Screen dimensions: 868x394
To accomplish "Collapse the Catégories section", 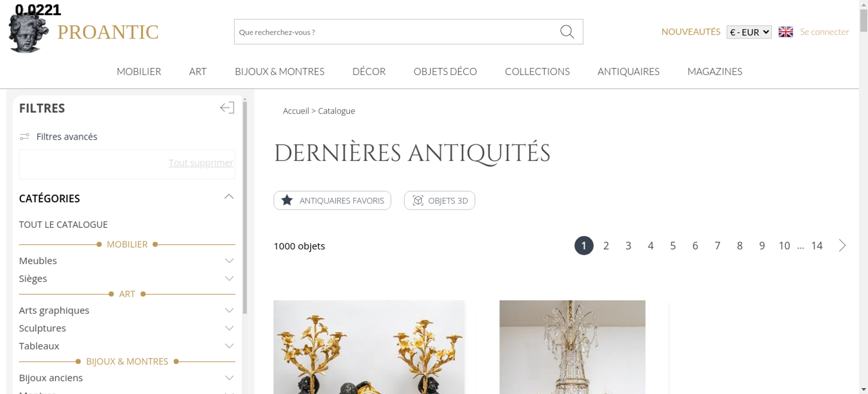I will pos(229,197).
